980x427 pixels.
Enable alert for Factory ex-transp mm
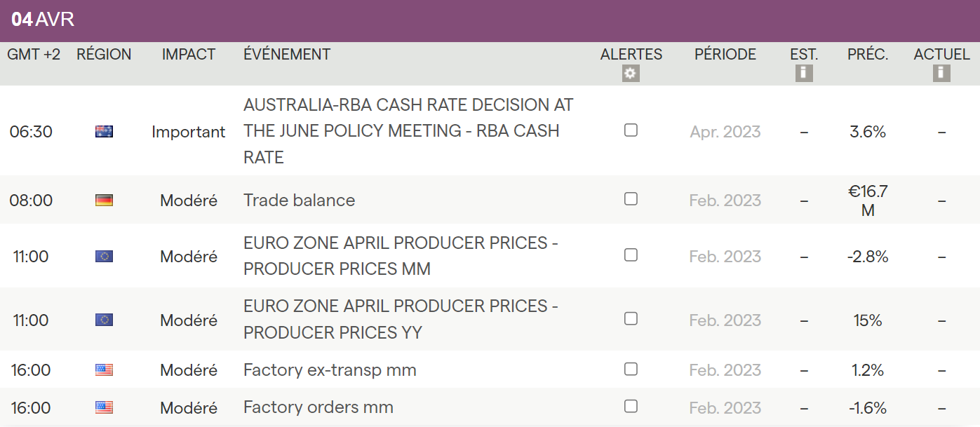click(x=631, y=369)
